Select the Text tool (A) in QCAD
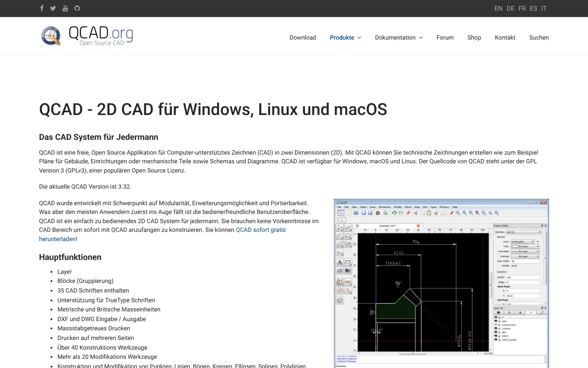 (339, 262)
